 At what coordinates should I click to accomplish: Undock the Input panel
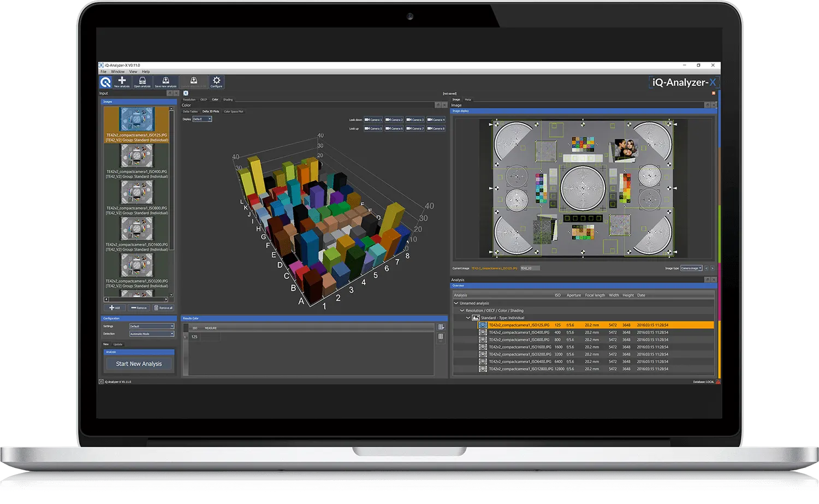(x=170, y=93)
